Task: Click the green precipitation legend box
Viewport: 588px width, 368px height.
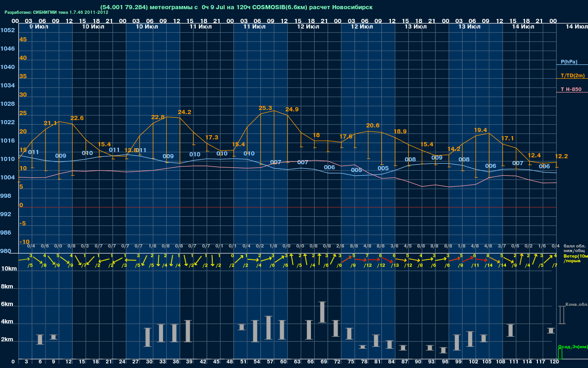Action: [x=560, y=354]
